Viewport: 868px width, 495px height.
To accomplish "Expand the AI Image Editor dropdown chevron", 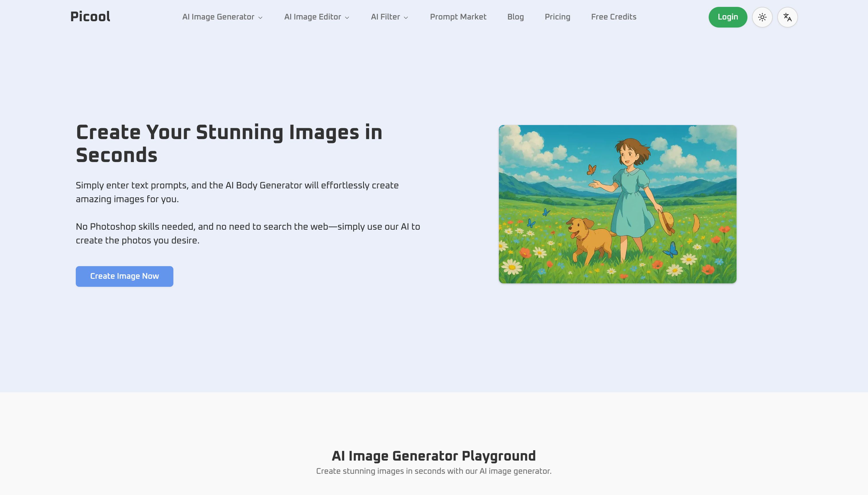I will [x=347, y=18].
